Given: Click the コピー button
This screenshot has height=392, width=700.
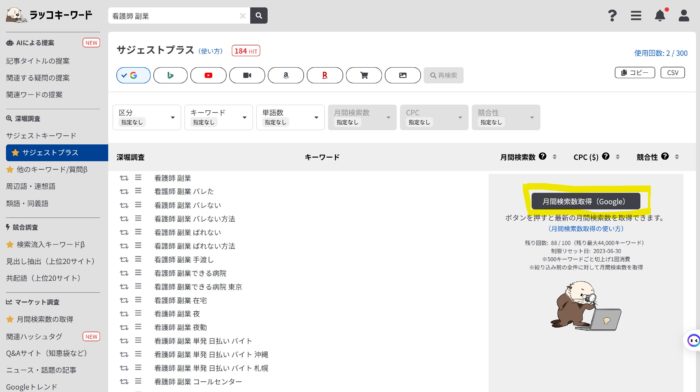Looking at the screenshot, I should (x=634, y=73).
